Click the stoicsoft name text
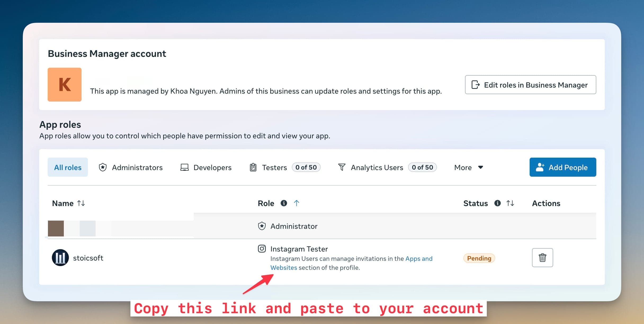 pyautogui.click(x=88, y=258)
